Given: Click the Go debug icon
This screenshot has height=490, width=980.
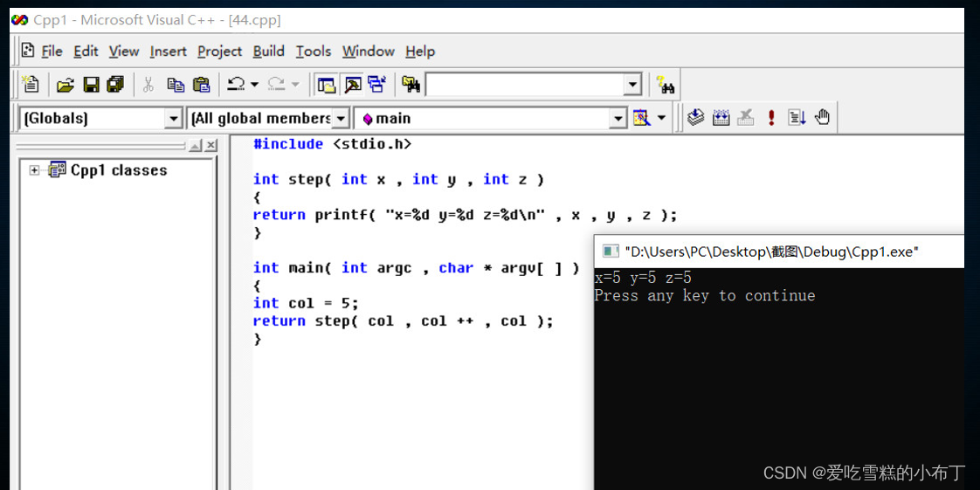Looking at the screenshot, I should tap(797, 118).
